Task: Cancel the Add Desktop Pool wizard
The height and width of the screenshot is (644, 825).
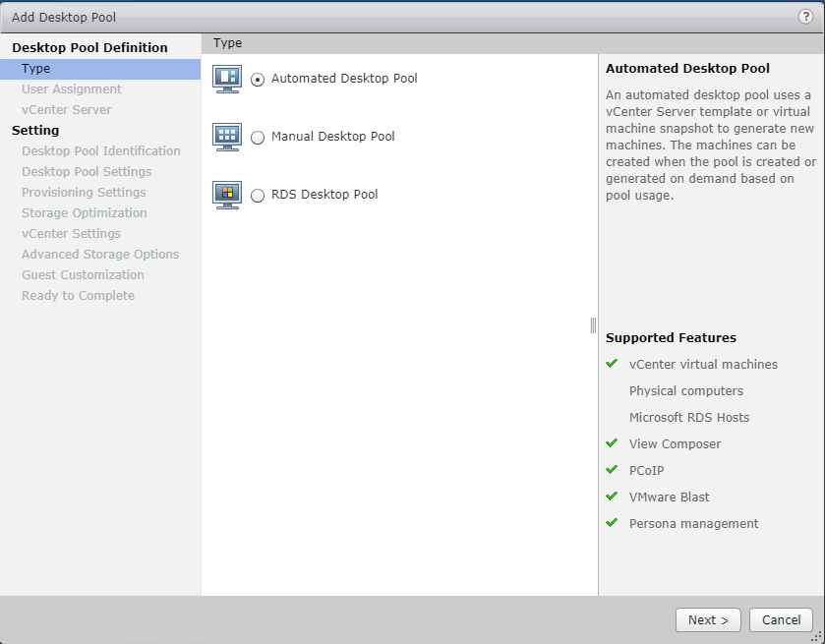Action: tap(781, 619)
